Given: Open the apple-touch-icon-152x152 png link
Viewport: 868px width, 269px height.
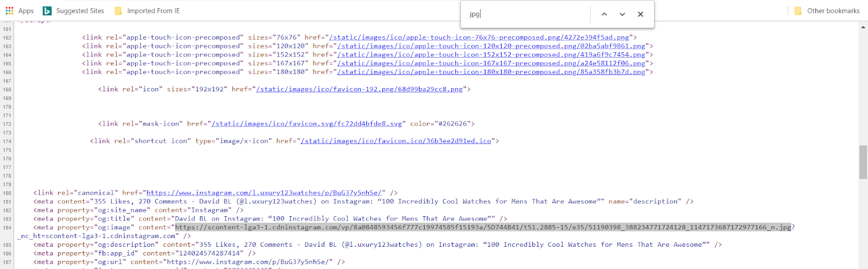Looking at the screenshot, I should (x=491, y=55).
